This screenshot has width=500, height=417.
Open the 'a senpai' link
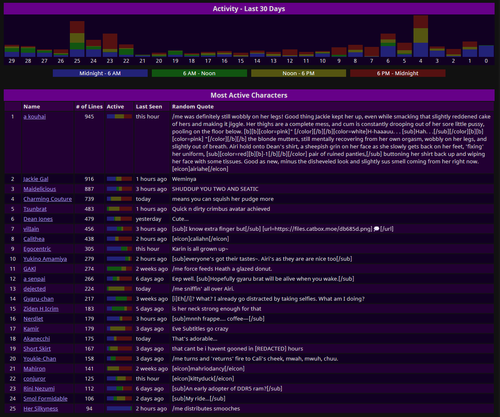point(34,279)
